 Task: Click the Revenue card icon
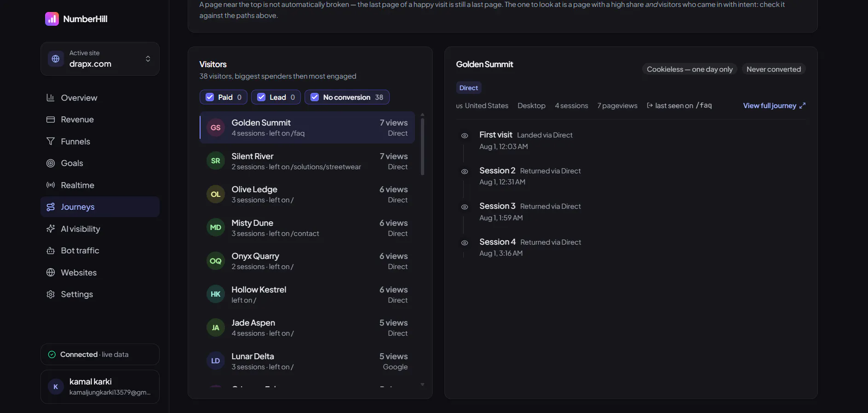click(51, 120)
